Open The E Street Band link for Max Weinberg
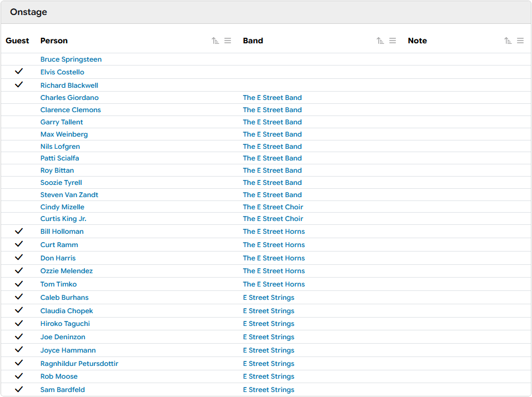The width and height of the screenshot is (532, 397). tap(272, 134)
